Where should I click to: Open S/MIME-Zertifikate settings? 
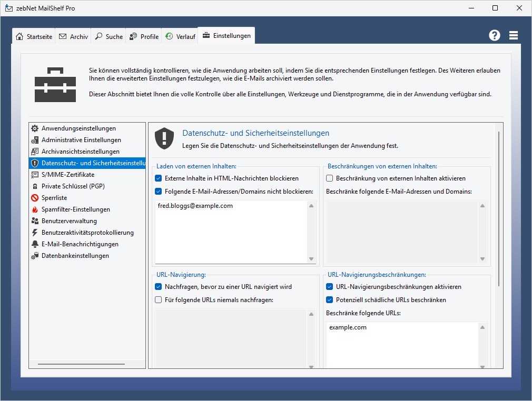pos(68,175)
